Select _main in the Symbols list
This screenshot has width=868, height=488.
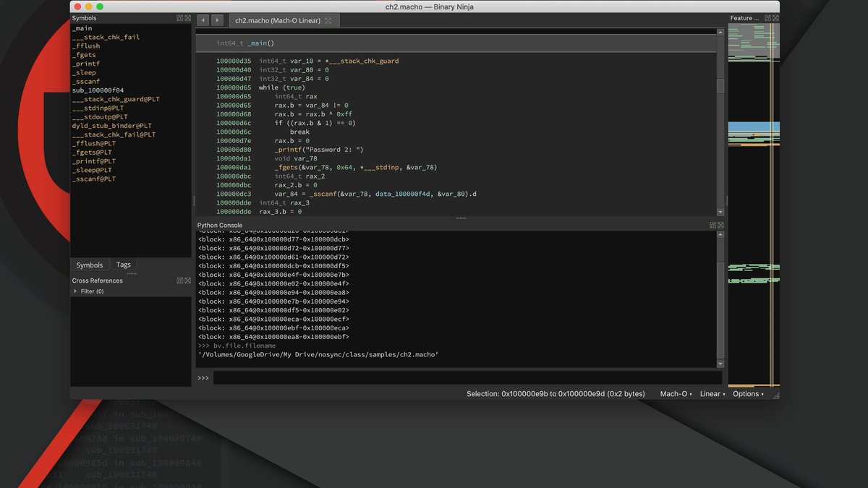(82, 28)
